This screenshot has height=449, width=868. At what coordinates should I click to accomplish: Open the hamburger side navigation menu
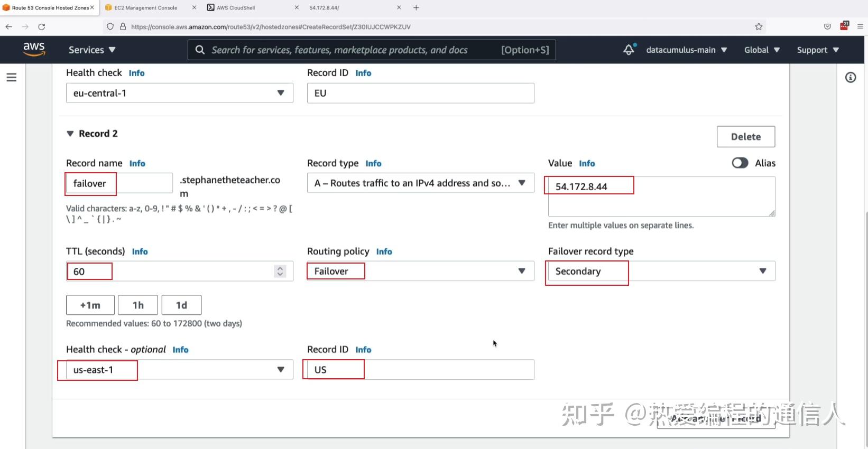coord(12,78)
